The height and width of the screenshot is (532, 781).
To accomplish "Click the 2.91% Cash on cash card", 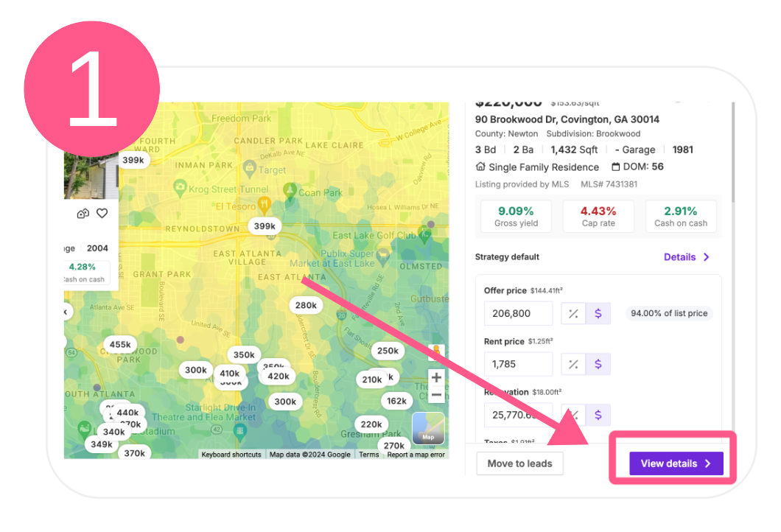I will 680,216.
